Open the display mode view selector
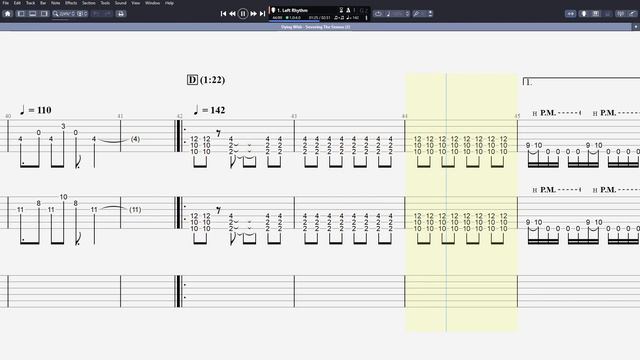This screenshot has height=360, width=640. pyautogui.click(x=82, y=13)
